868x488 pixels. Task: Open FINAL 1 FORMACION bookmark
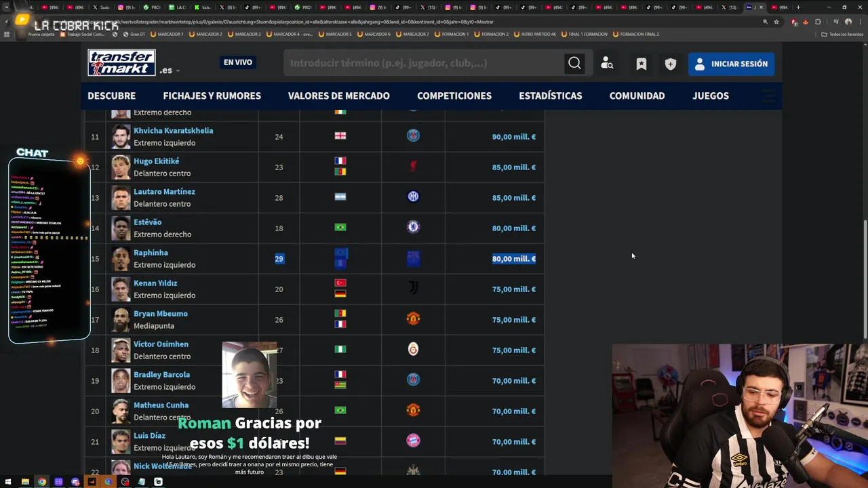pos(584,34)
